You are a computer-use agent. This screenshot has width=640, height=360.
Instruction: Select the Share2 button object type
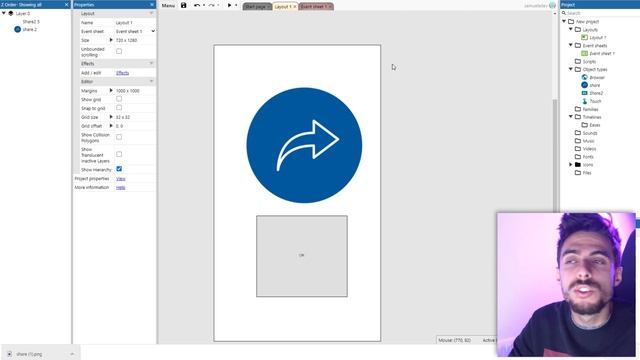pos(592,93)
